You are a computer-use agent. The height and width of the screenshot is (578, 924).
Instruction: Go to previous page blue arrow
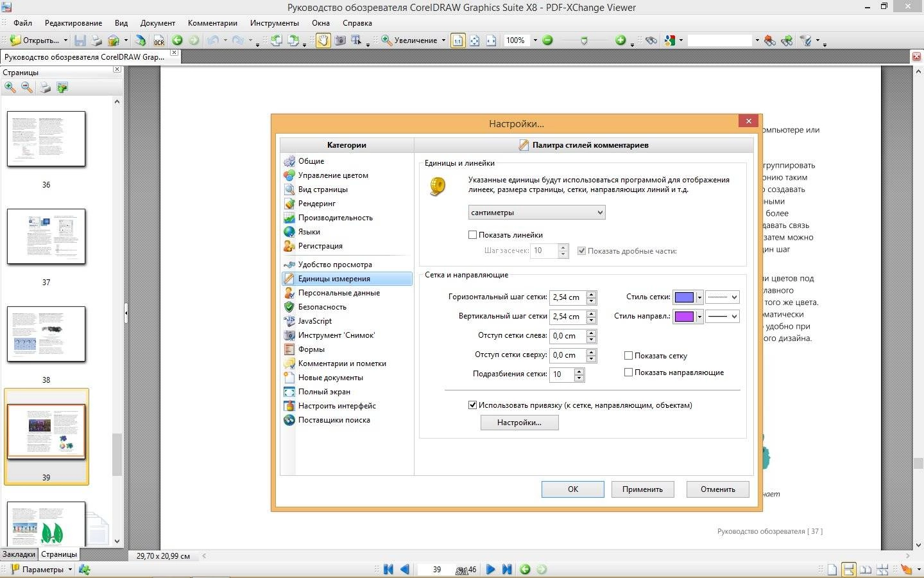(x=404, y=569)
